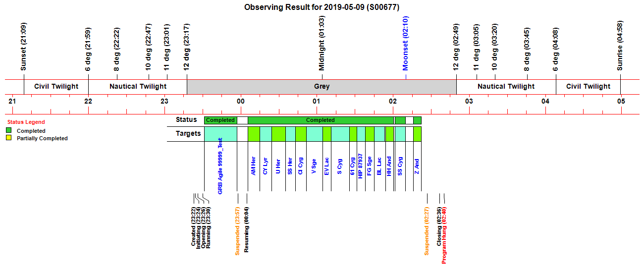Open the HIP 87937 target label
644x276 pixels.
[361, 166]
